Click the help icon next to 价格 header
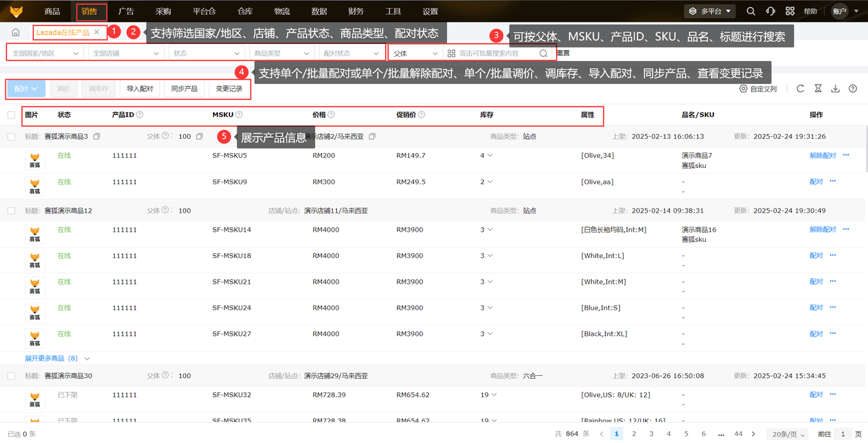 (331, 115)
